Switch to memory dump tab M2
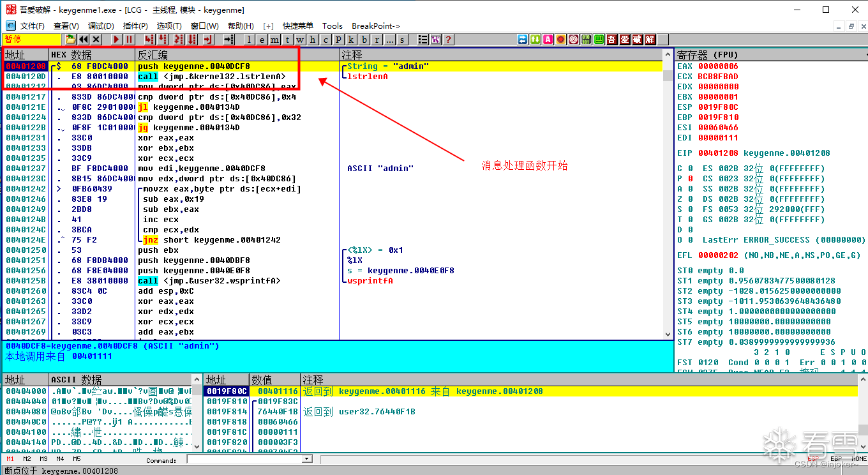 click(27, 459)
